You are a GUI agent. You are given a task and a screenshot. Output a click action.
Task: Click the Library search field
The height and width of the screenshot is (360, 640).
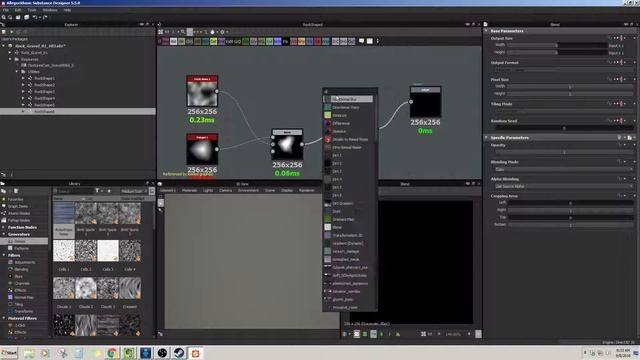pos(75,191)
